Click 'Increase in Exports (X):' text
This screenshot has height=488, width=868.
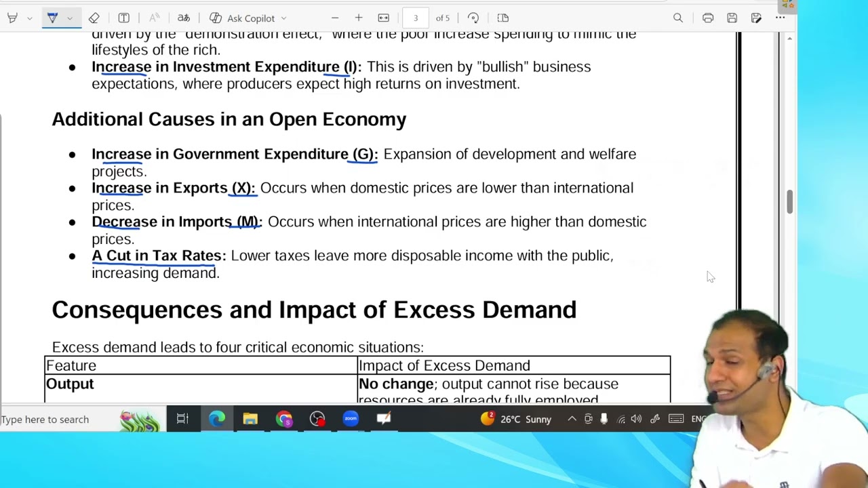tap(174, 188)
